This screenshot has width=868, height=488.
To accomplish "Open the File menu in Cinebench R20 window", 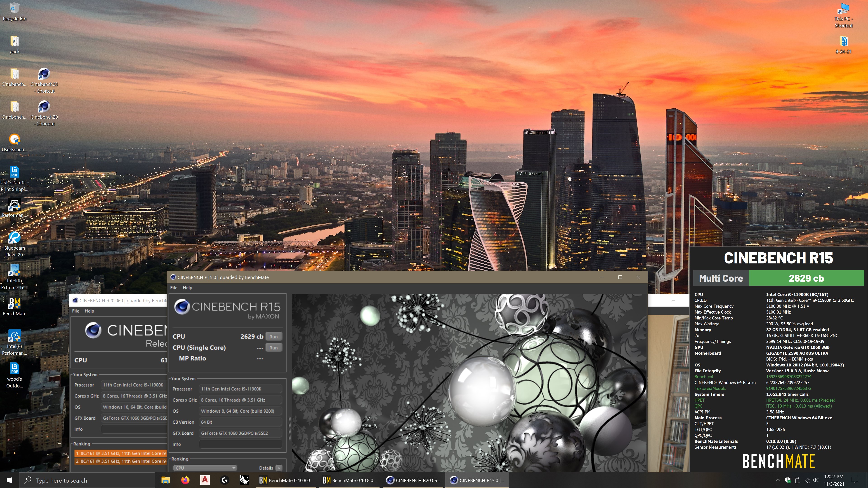I will pyautogui.click(x=75, y=311).
